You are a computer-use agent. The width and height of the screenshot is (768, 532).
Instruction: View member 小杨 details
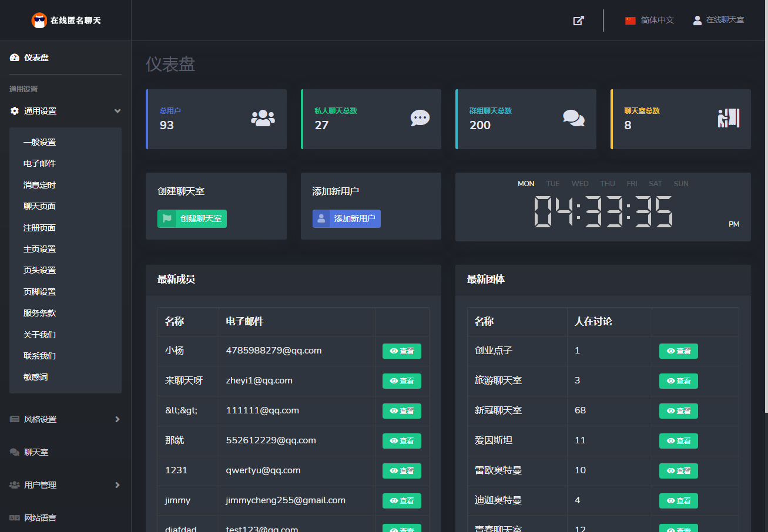click(402, 351)
